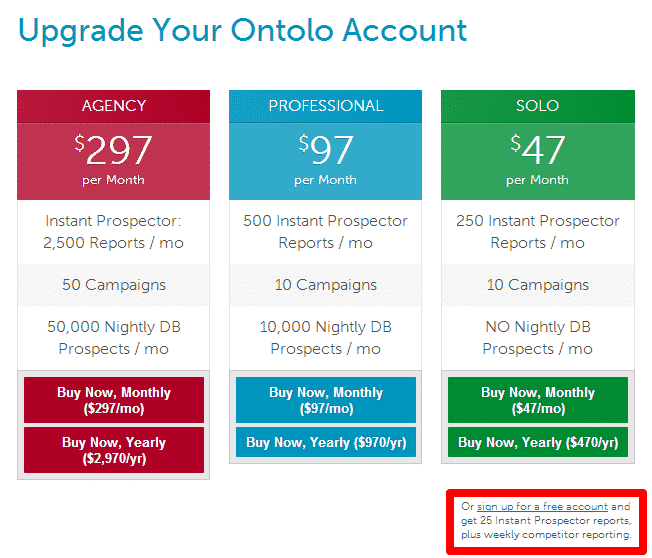Viewport: 652px width, 558px height.
Task: Select the $297 per Month price box
Action: pyautogui.click(x=114, y=161)
